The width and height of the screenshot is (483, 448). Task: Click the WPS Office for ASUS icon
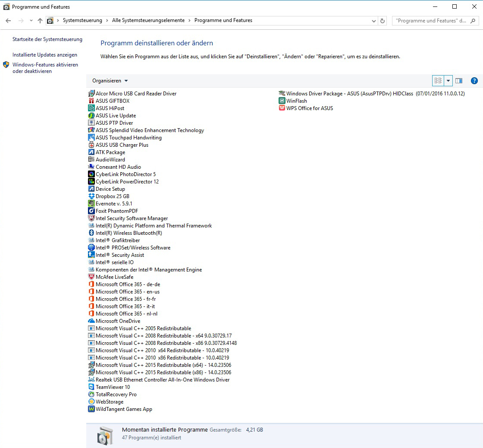pyautogui.click(x=282, y=108)
